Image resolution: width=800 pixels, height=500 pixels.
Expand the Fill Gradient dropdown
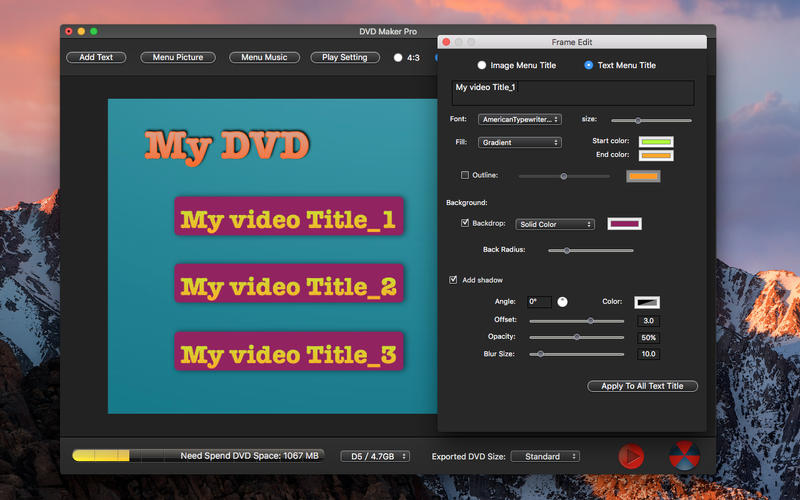[x=519, y=143]
